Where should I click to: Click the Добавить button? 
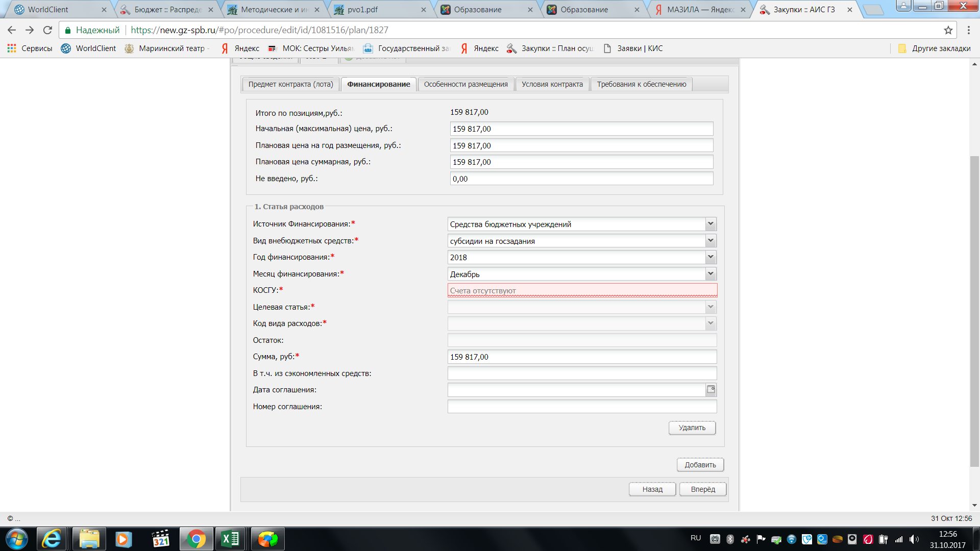pos(700,465)
